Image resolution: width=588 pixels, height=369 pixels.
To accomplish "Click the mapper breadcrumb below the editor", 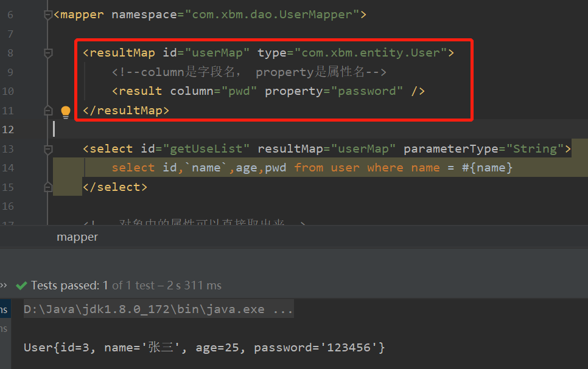I will 77,237.
